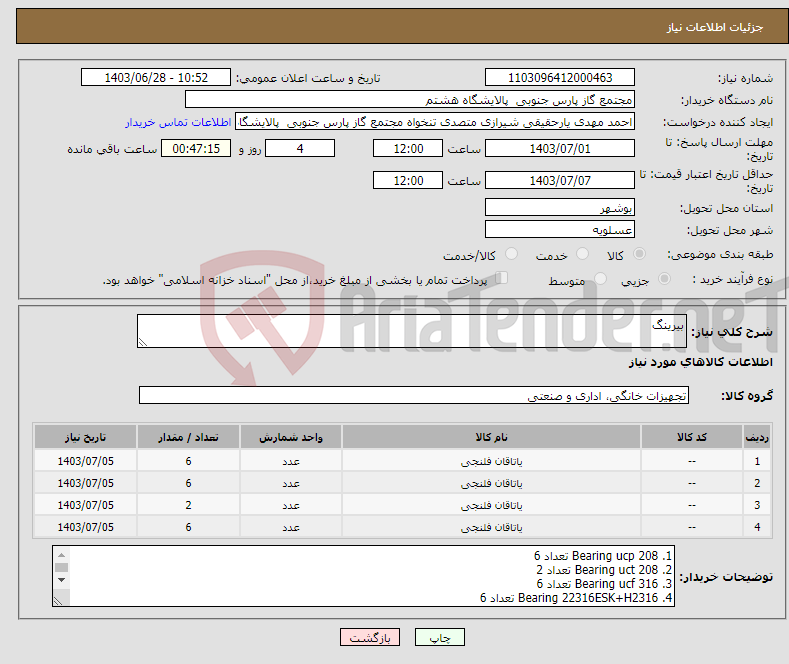
Task: Click the بازگشت (back) button
Action: [370, 637]
